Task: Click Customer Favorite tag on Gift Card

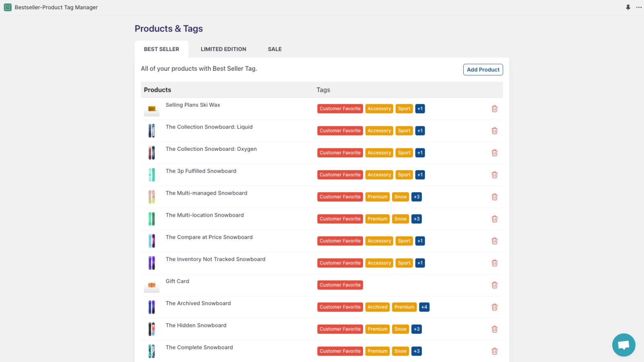Action: tap(340, 285)
